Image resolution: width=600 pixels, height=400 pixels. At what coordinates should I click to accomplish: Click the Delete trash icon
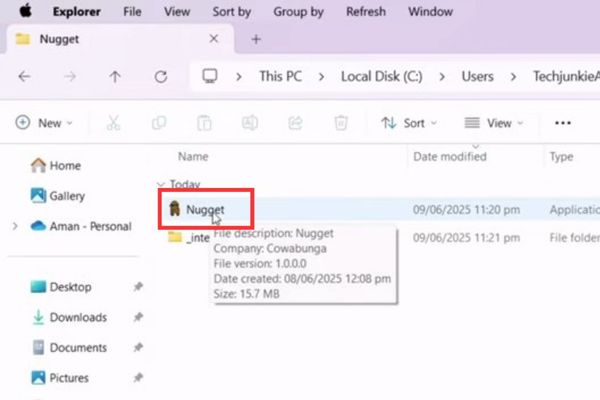(x=341, y=123)
